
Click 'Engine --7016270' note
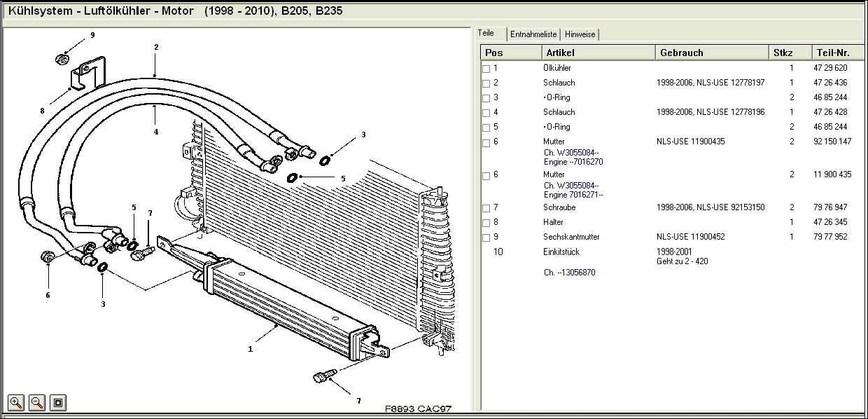573,162
